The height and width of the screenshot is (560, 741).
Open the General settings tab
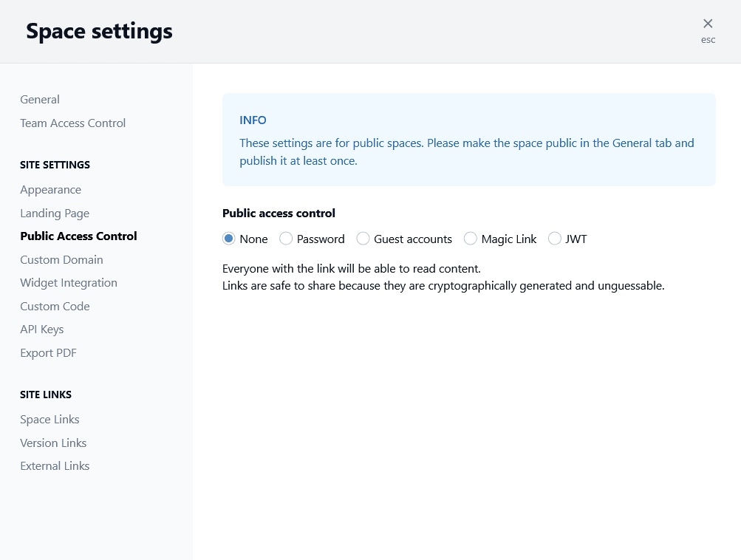click(40, 100)
